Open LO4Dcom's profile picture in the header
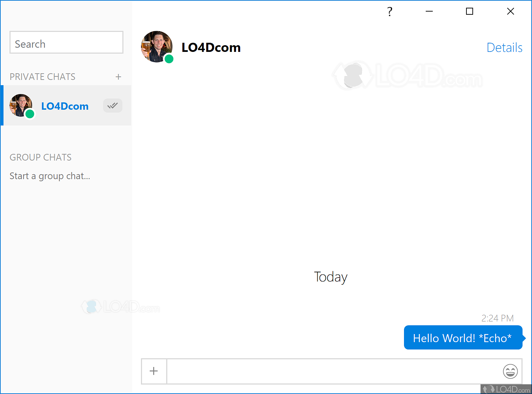532x394 pixels. click(x=157, y=47)
